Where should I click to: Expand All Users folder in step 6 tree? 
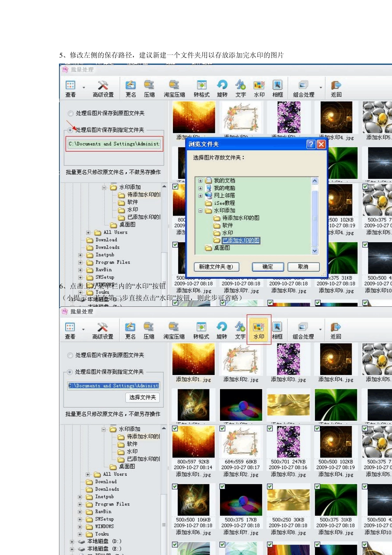click(x=88, y=474)
